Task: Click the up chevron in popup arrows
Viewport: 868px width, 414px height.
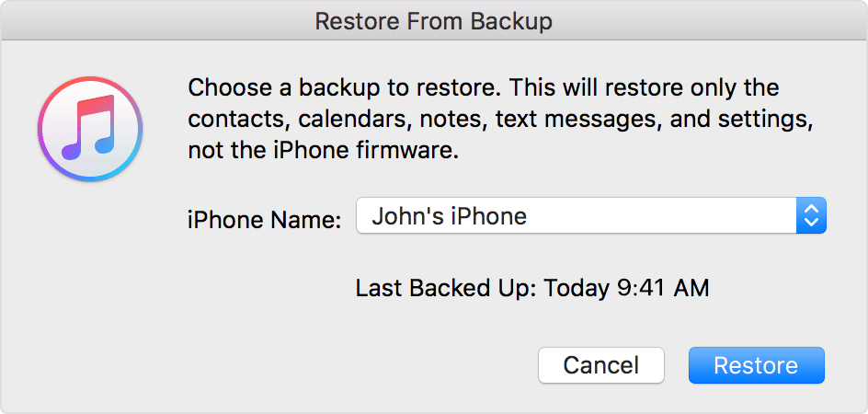Action: (x=810, y=211)
